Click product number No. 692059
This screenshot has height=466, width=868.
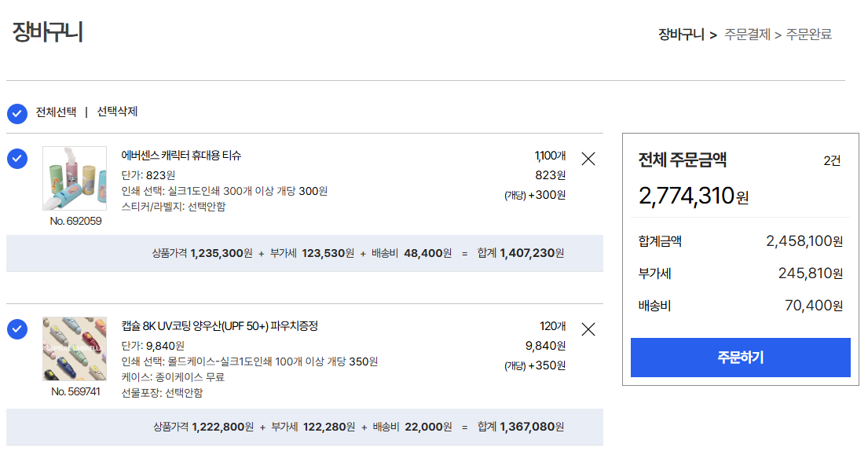click(75, 221)
